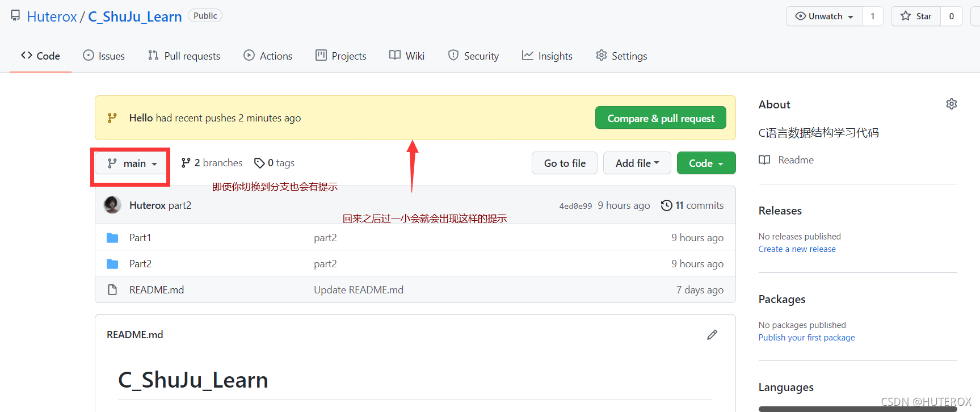980x412 pixels.
Task: Click the '9 hours ago' timestamp in Part2 row
Action: pyautogui.click(x=697, y=264)
